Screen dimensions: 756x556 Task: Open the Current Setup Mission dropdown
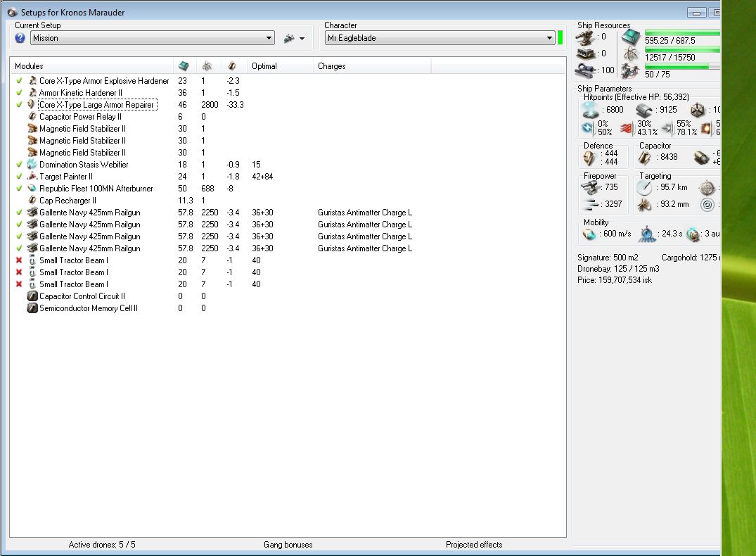[153, 38]
